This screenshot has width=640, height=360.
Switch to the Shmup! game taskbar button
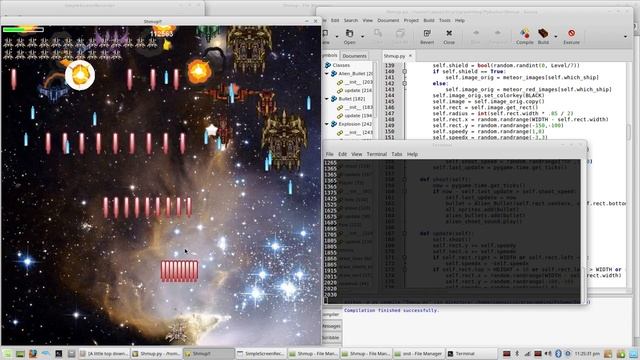[209, 353]
